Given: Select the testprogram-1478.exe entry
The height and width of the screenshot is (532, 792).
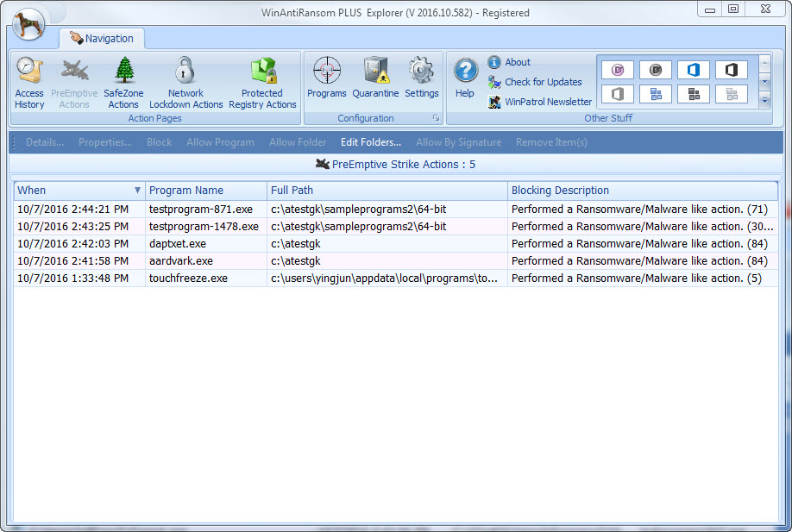Looking at the screenshot, I should click(x=204, y=227).
